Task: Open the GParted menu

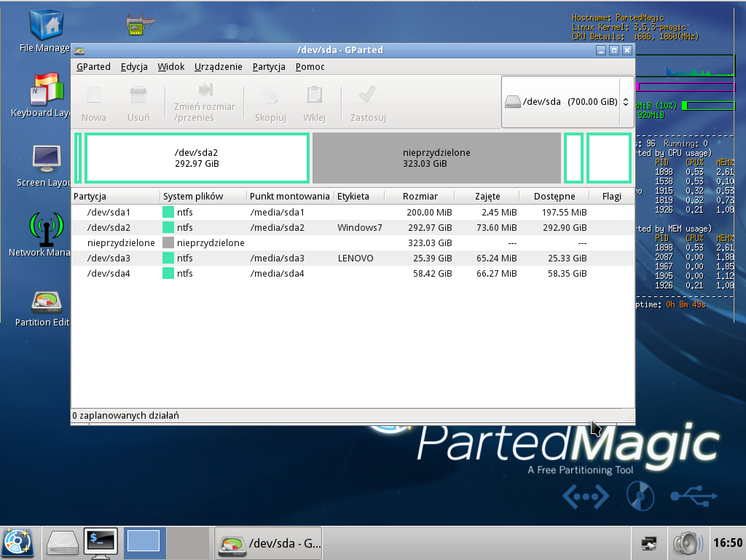Action: pos(93,66)
